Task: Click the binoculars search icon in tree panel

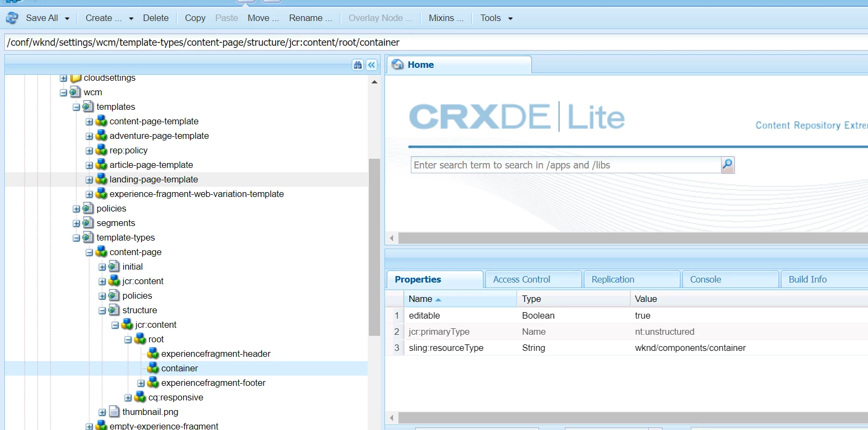Action: (x=358, y=65)
